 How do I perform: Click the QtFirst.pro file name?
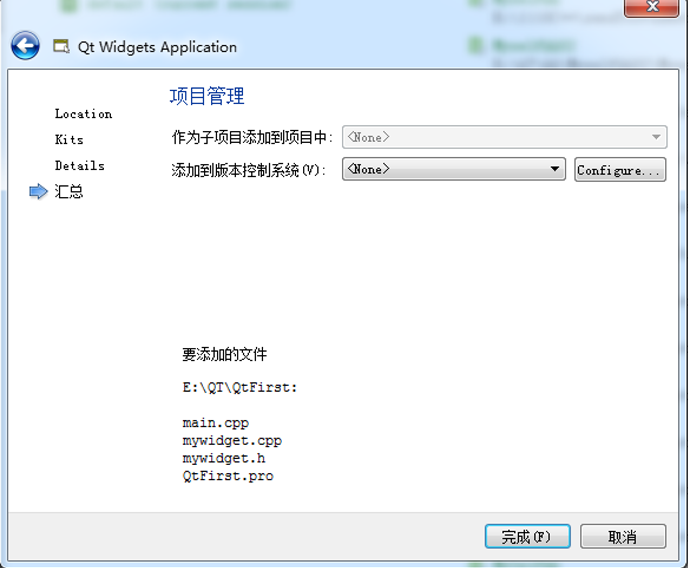point(228,476)
